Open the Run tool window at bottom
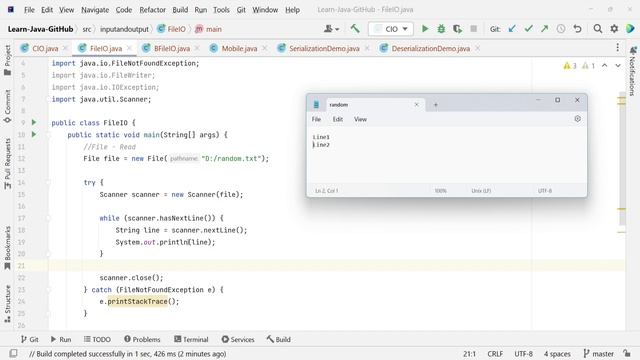Image resolution: width=640 pixels, height=360 pixels. [x=61, y=339]
